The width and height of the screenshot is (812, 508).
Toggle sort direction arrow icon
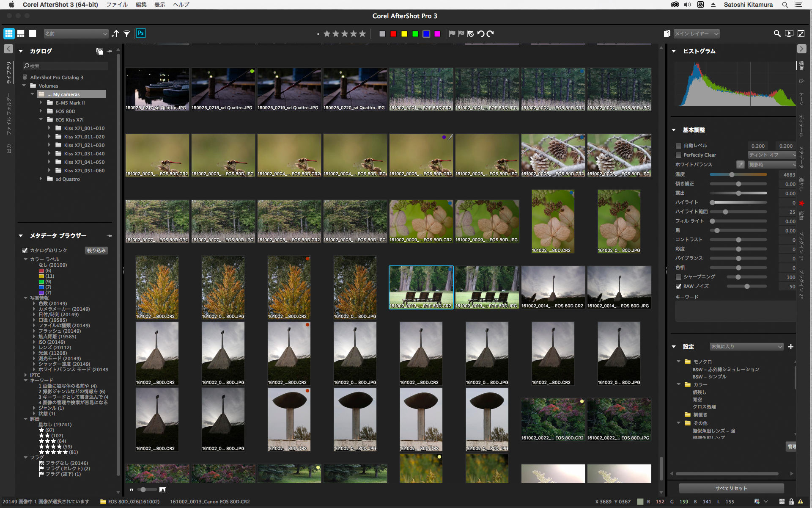pyautogui.click(x=115, y=34)
